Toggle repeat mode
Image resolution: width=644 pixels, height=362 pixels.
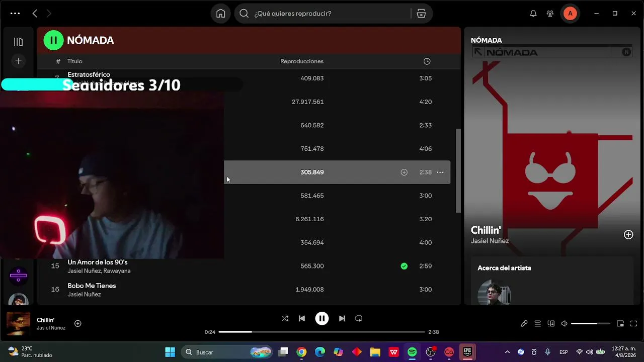(359, 318)
